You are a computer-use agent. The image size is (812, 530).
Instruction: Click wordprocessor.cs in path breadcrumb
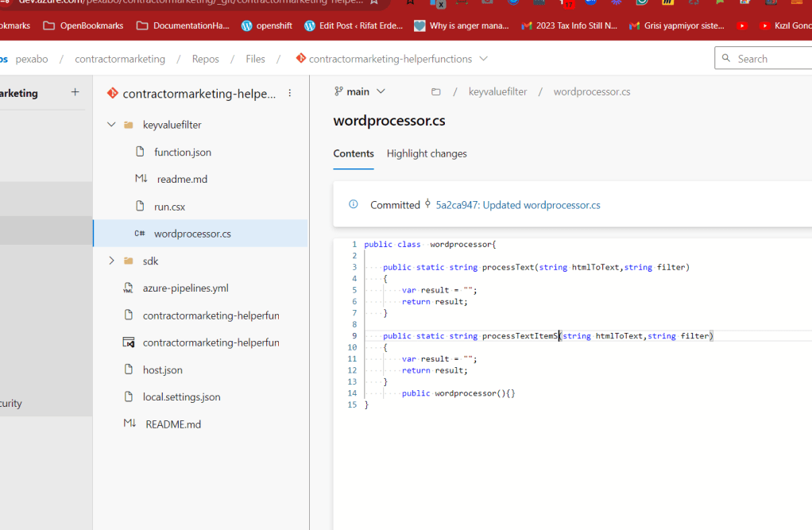tap(592, 91)
